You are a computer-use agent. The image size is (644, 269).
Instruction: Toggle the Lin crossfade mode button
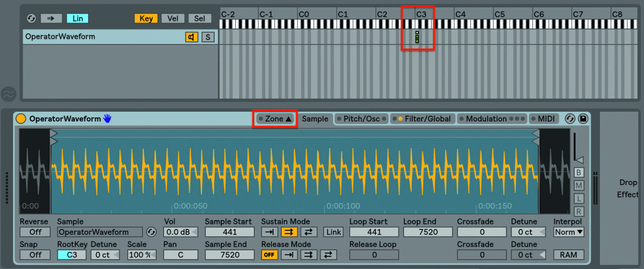click(x=78, y=19)
